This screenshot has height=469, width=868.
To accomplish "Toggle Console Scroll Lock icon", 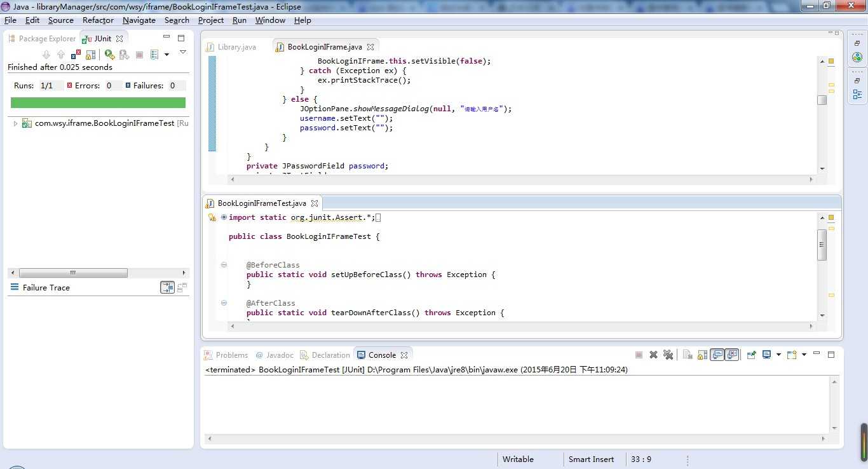I will (702, 355).
